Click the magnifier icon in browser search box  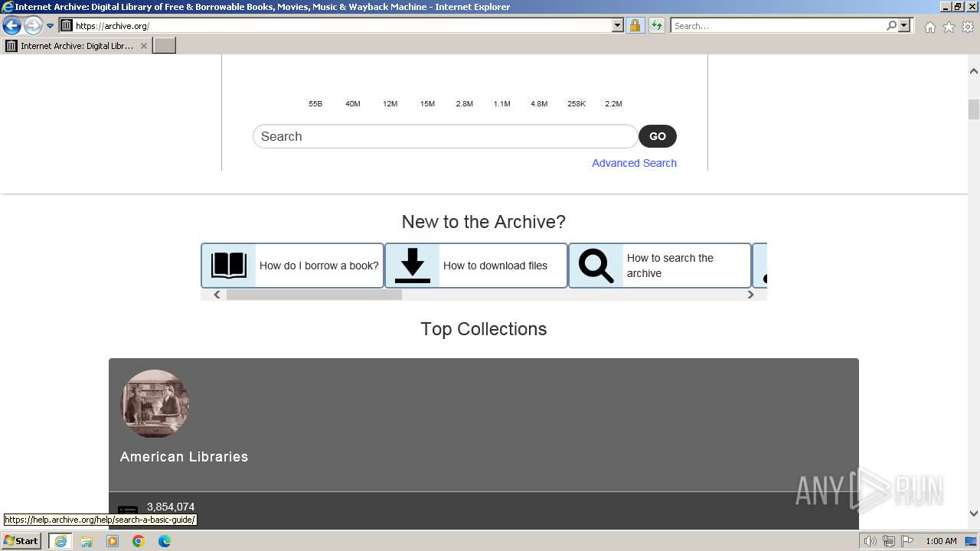point(891,26)
